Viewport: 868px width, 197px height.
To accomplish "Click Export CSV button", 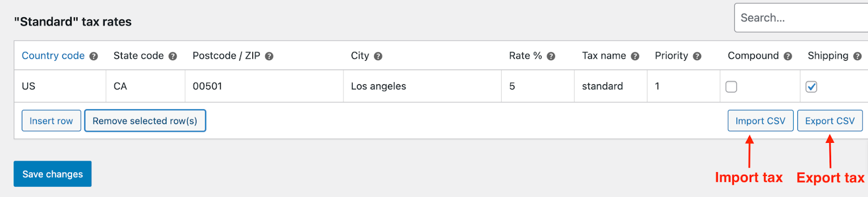I will (x=829, y=121).
